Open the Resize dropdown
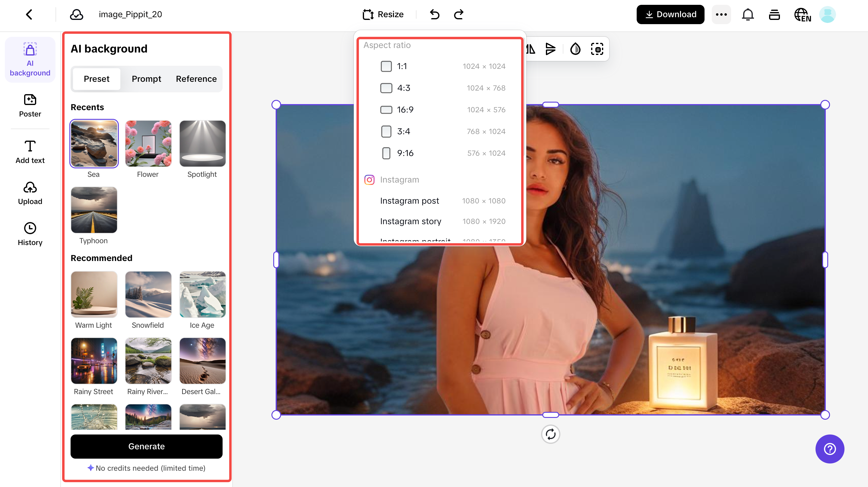 pyautogui.click(x=383, y=14)
